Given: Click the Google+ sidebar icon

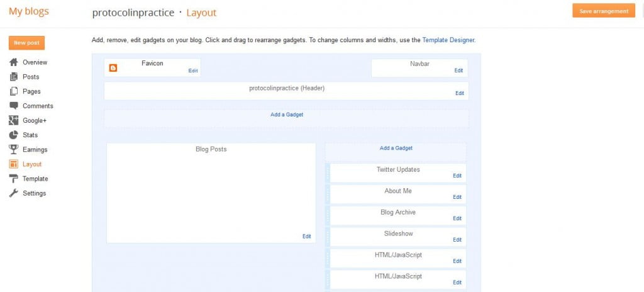Looking at the screenshot, I should [13, 120].
